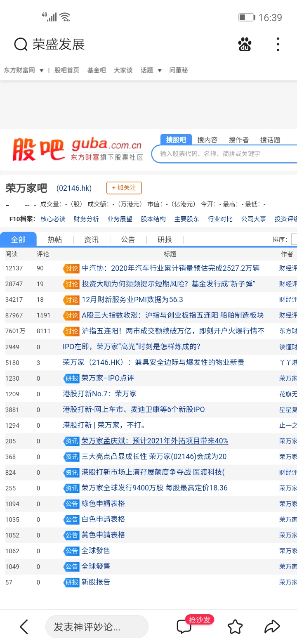Open 白色申請表格 announcement
Screen dimensions: 297x644
tap(103, 519)
